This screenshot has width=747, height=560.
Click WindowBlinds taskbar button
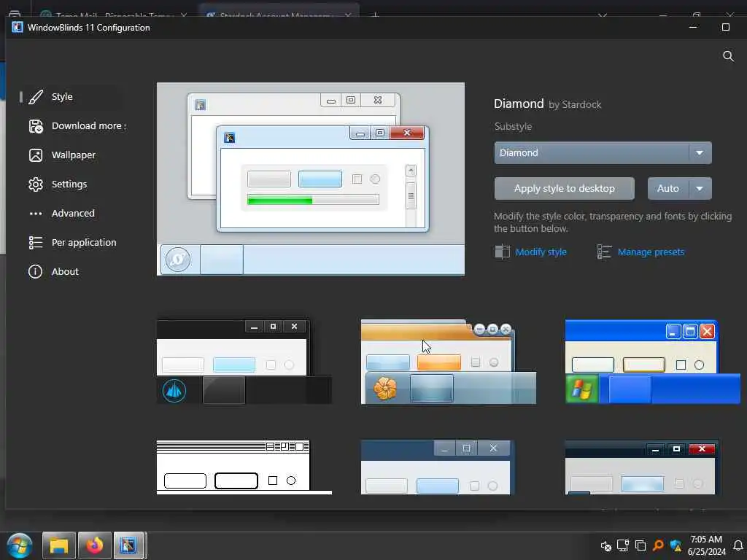coord(128,545)
